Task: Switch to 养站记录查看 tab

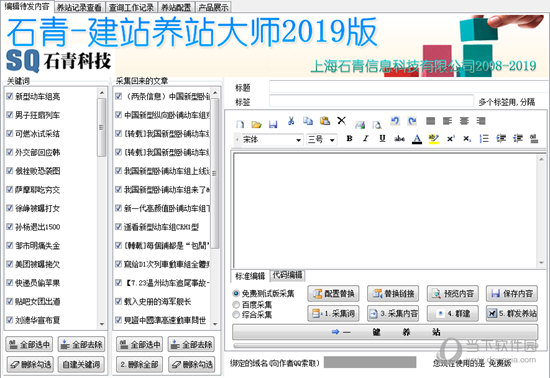Action: coord(79,7)
